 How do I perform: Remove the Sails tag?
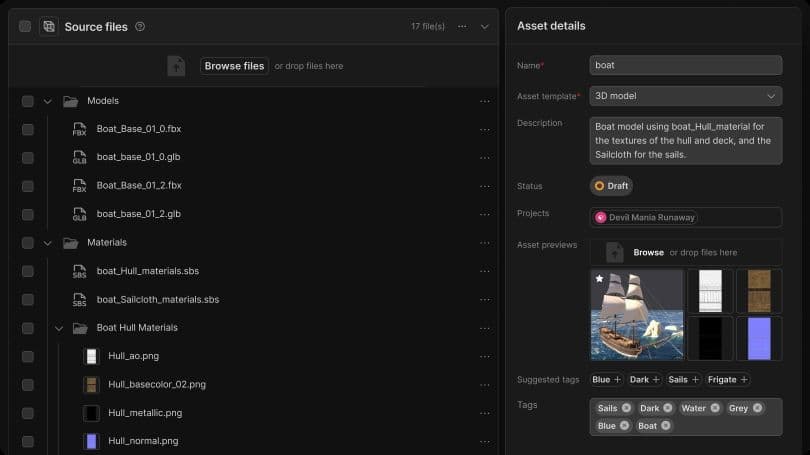coord(626,408)
